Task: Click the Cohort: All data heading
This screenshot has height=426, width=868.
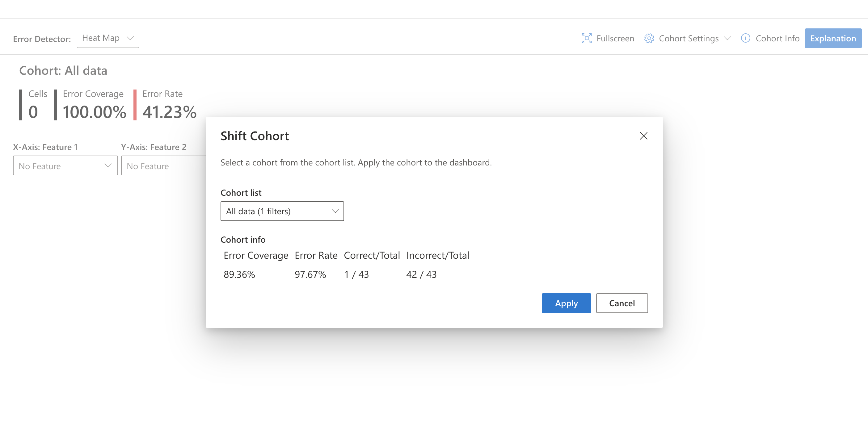Action: pyautogui.click(x=63, y=70)
